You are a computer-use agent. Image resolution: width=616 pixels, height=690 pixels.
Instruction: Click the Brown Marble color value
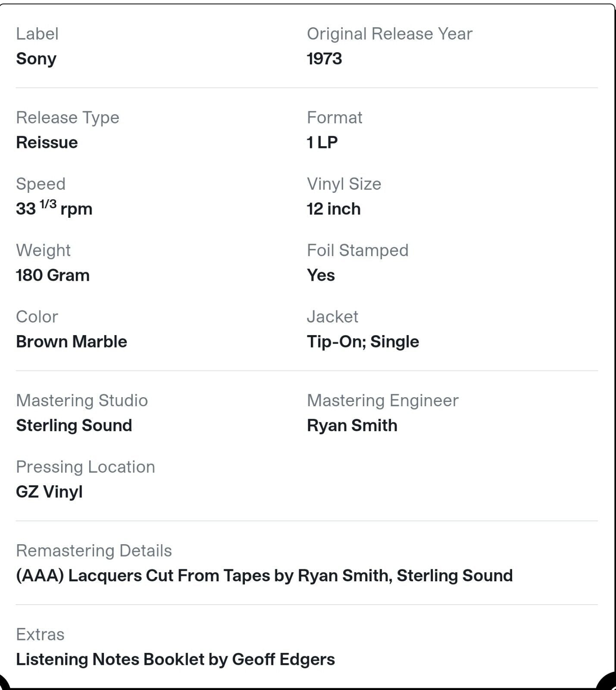pyautogui.click(x=72, y=342)
